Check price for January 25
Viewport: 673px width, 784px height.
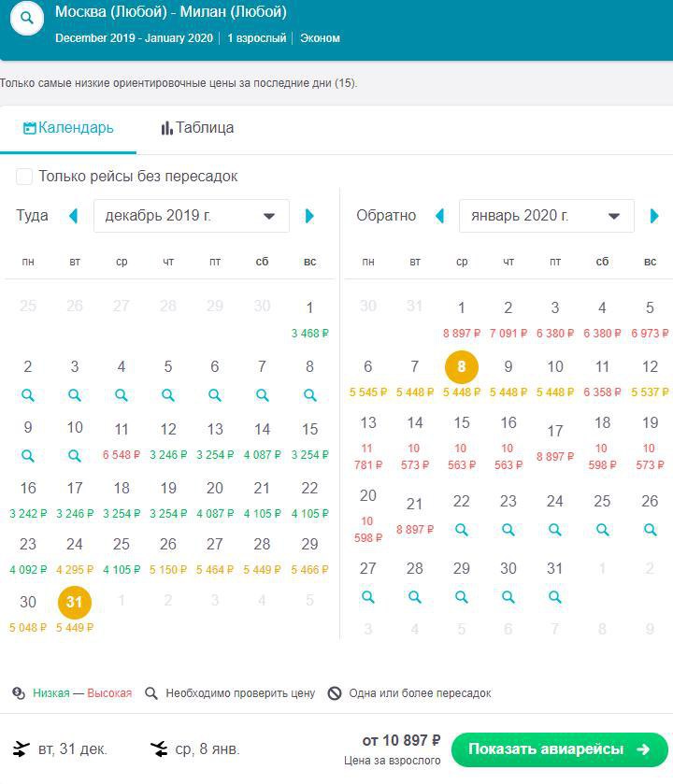coord(603,530)
